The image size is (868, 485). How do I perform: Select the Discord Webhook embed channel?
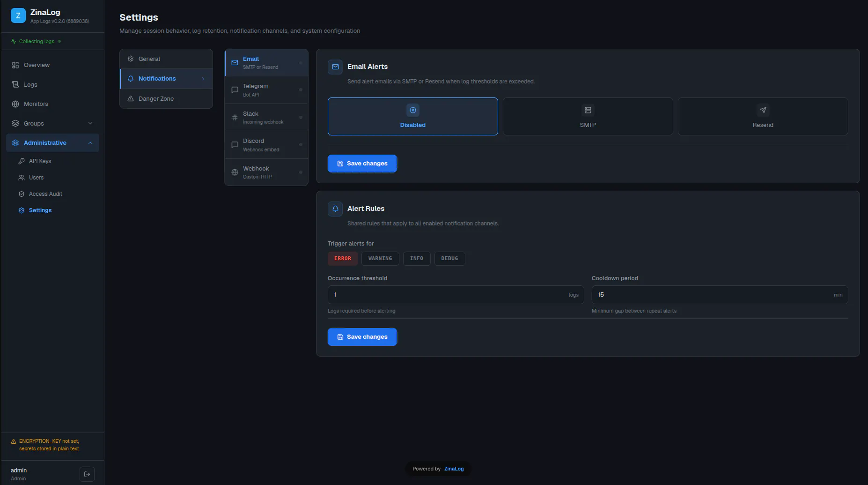pyautogui.click(x=266, y=145)
